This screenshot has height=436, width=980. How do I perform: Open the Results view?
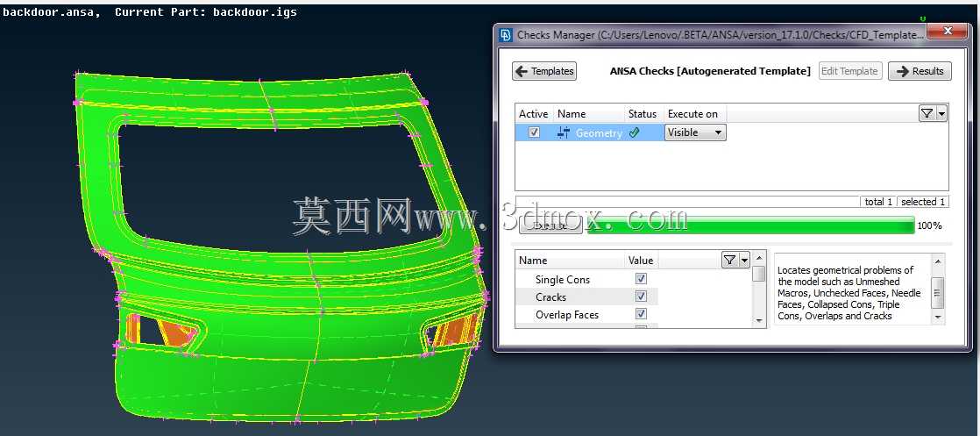920,71
